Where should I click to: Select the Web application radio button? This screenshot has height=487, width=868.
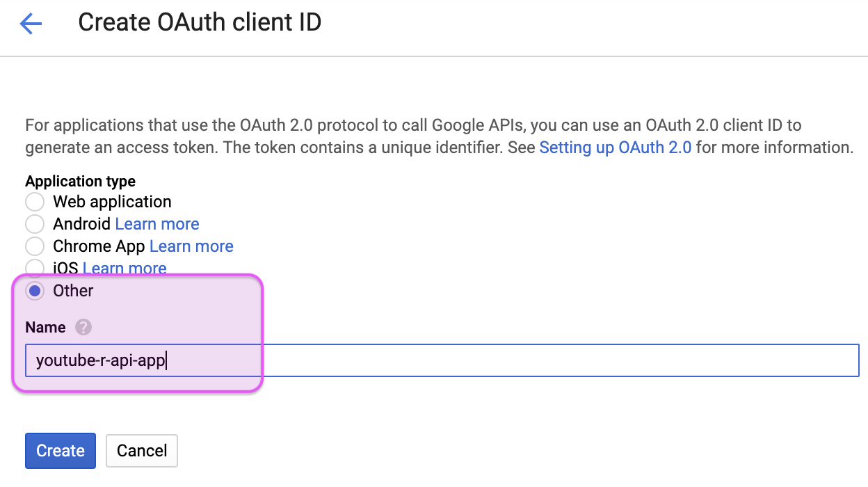(35, 202)
